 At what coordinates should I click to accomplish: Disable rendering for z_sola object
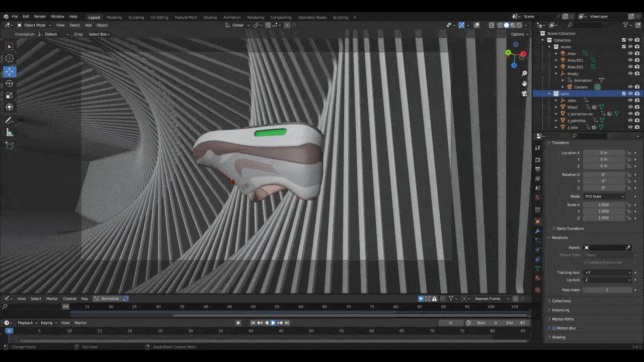[637, 127]
